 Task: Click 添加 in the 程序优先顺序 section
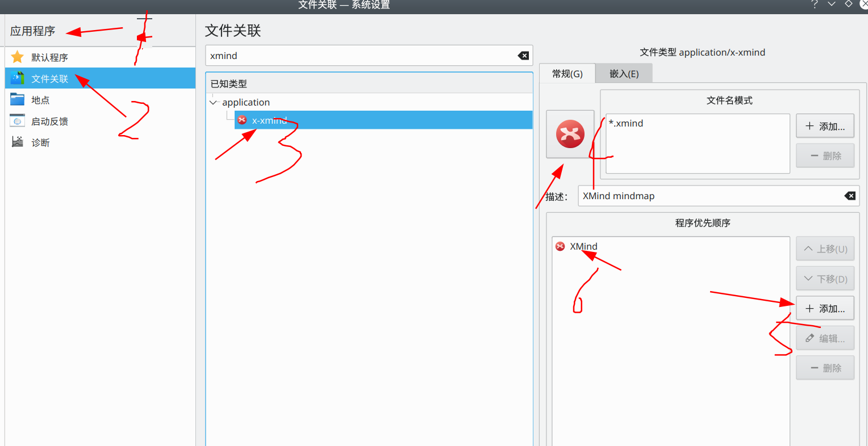tap(825, 309)
